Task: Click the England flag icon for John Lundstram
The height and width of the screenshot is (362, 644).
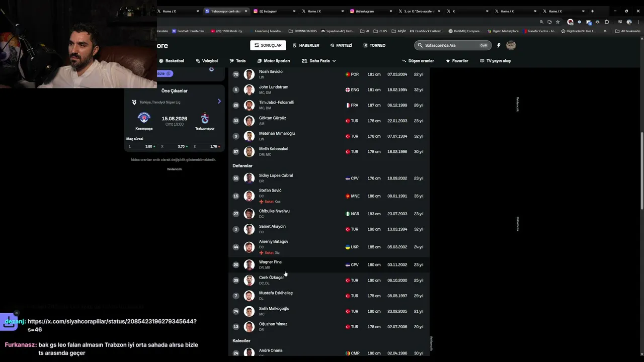Action: point(347,90)
